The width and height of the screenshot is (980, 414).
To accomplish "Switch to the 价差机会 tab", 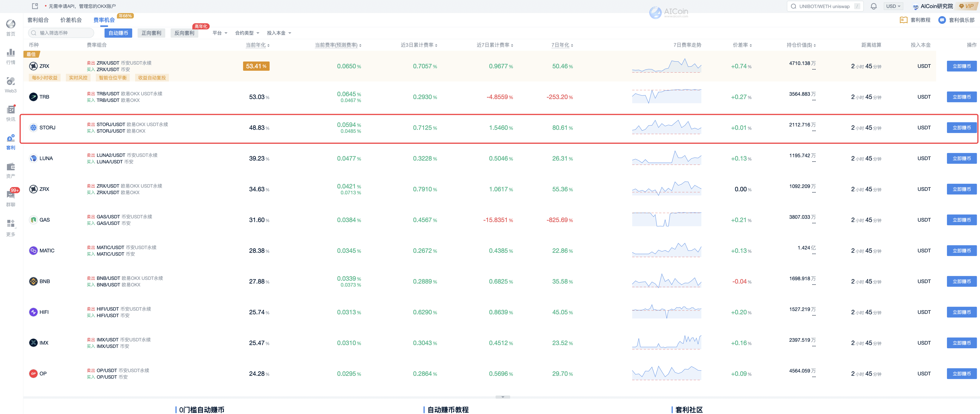I will tap(71, 20).
